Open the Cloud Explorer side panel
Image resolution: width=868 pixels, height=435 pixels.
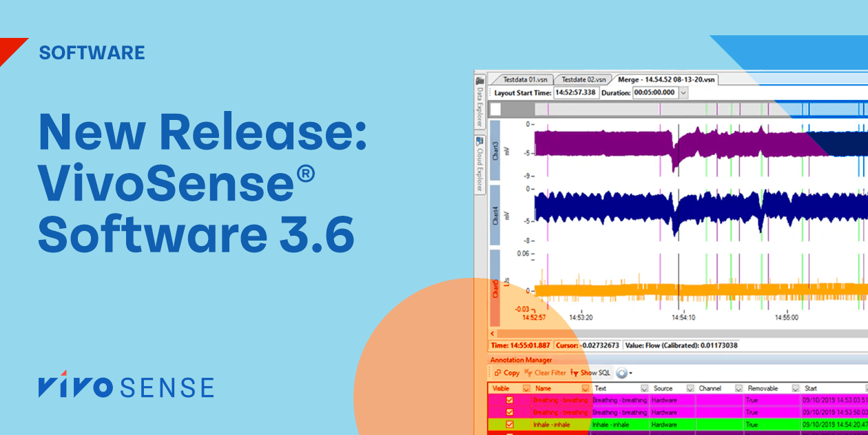tap(480, 163)
